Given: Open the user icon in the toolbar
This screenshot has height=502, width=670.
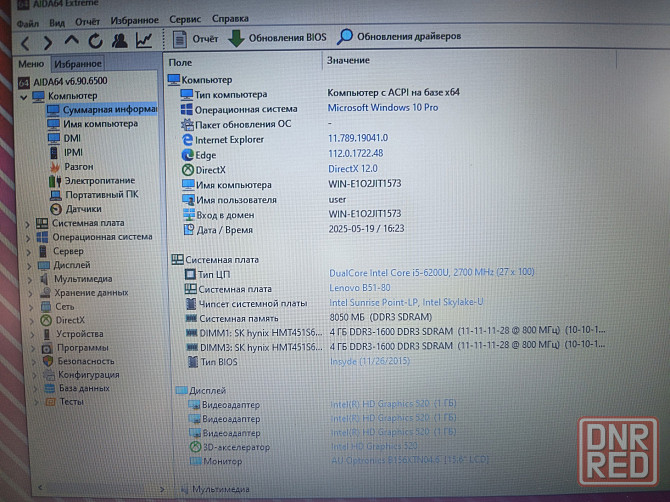Looking at the screenshot, I should coord(119,41).
